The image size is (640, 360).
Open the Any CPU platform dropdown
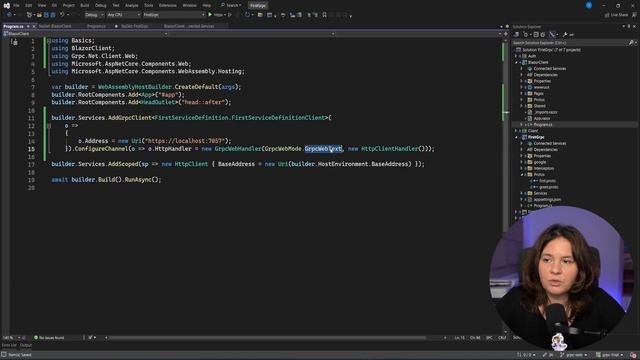[124, 15]
